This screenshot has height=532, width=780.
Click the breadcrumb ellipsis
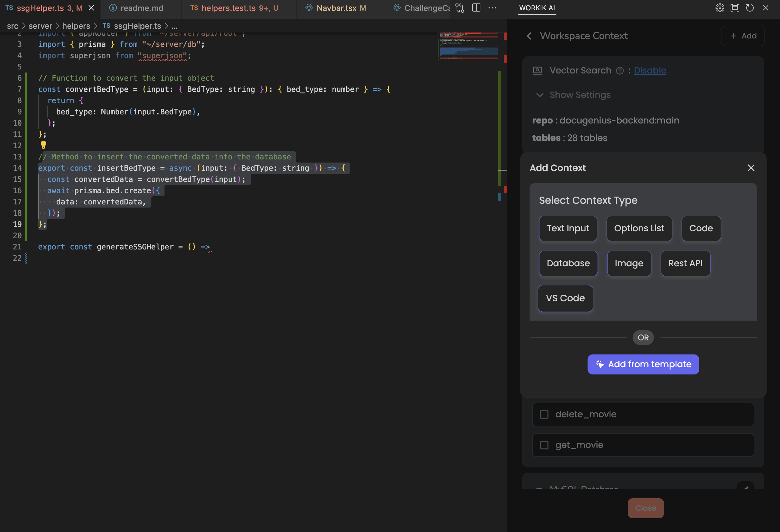point(174,26)
